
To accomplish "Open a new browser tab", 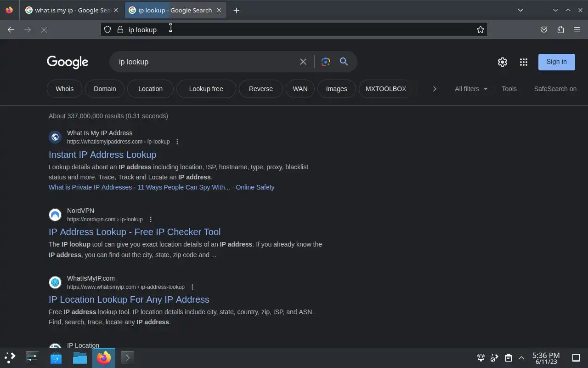I will (236, 10).
